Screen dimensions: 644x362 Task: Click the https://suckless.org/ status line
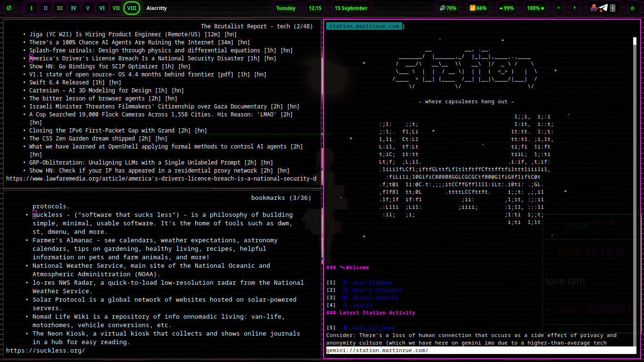(46, 351)
